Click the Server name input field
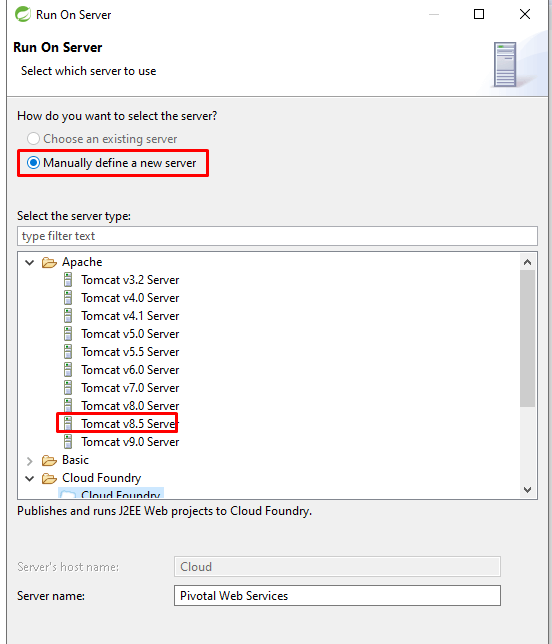 click(337, 596)
